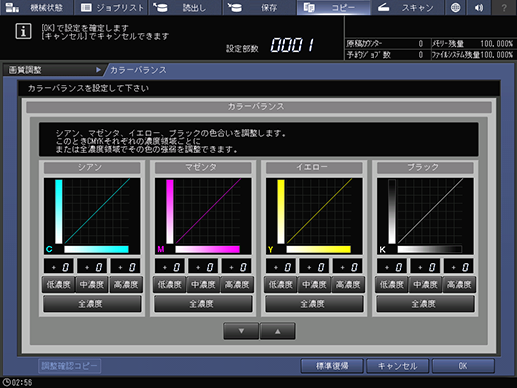Open the ジョブリスト job list tab
Image resolution: width=517 pixels, height=388 pixels.
[111, 7]
